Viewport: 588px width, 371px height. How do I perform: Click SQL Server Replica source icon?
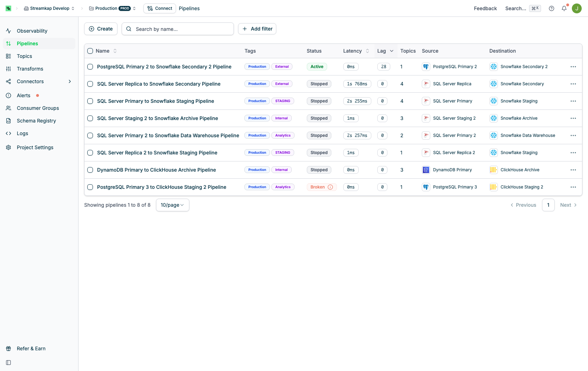point(426,84)
